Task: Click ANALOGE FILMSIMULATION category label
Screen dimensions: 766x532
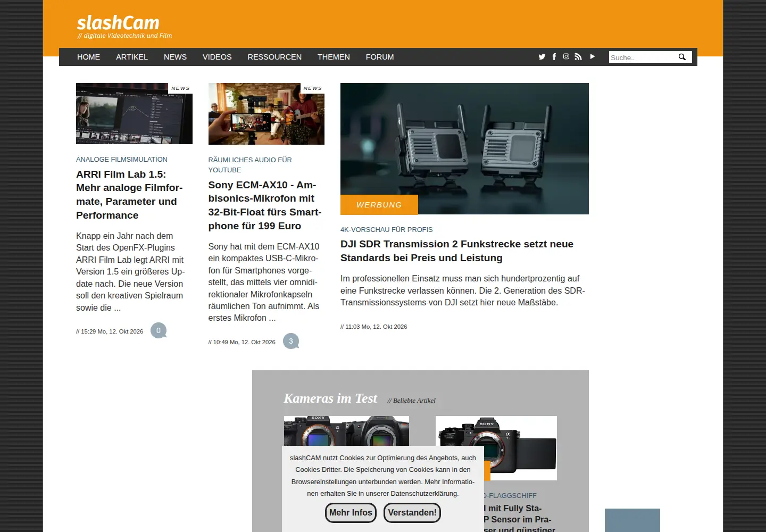Action: tap(122, 160)
